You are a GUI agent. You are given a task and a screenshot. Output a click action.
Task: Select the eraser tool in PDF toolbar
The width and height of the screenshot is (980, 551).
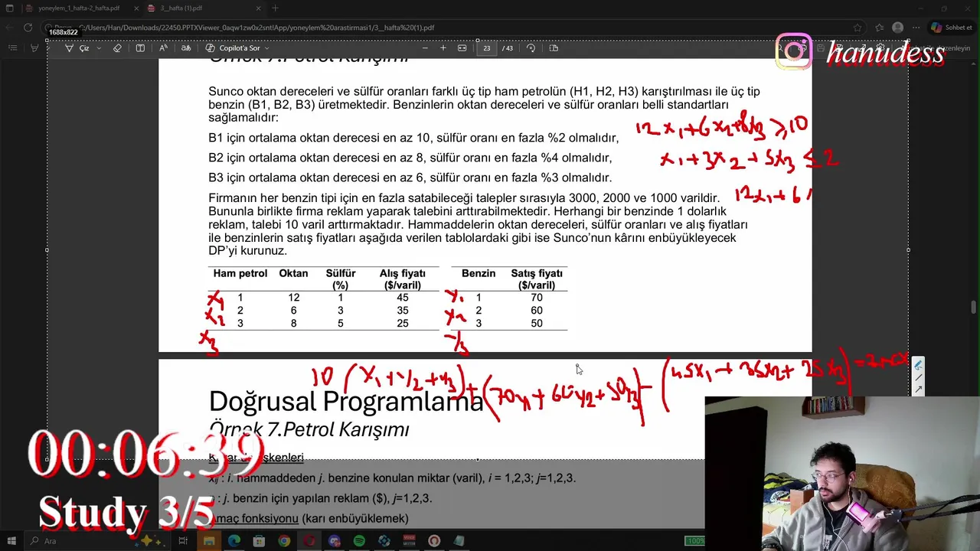[117, 48]
